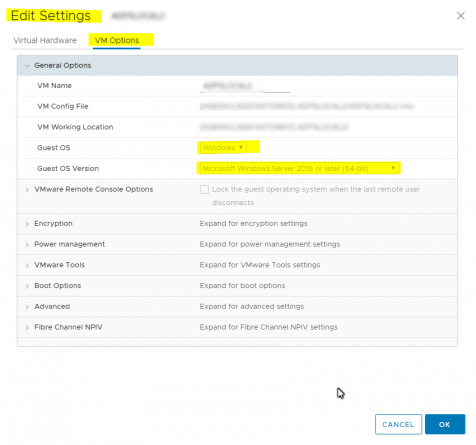Switch to the Virtual Hardware tab
Screen dimensions: 476x445
pyautogui.click(x=45, y=40)
